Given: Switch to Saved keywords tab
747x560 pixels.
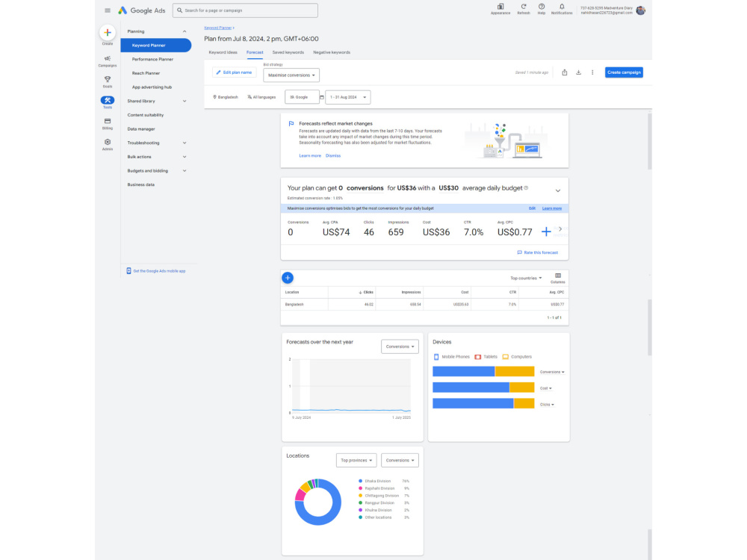Looking at the screenshot, I should coord(288,52).
